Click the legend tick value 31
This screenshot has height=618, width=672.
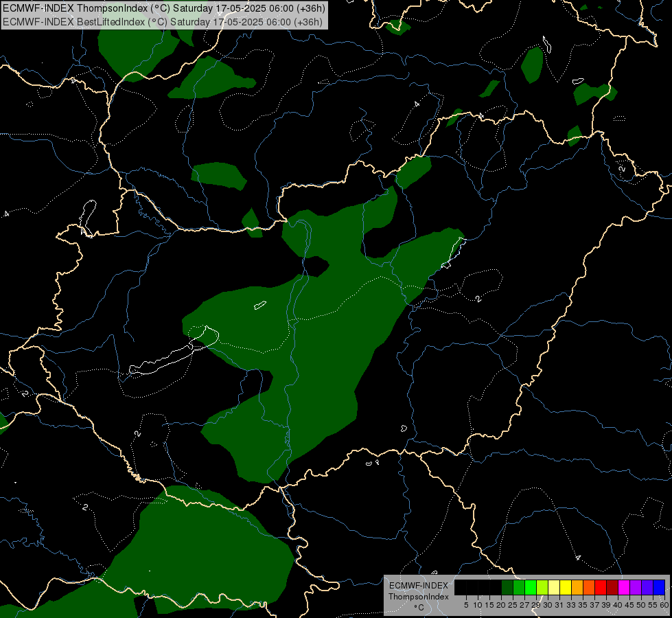tap(559, 605)
